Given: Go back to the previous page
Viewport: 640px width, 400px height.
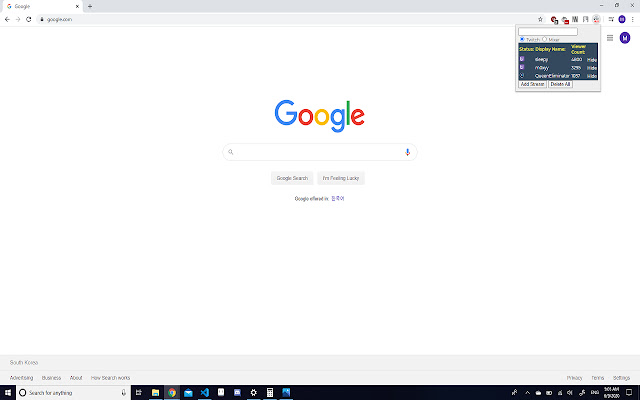Looking at the screenshot, I should (7, 19).
